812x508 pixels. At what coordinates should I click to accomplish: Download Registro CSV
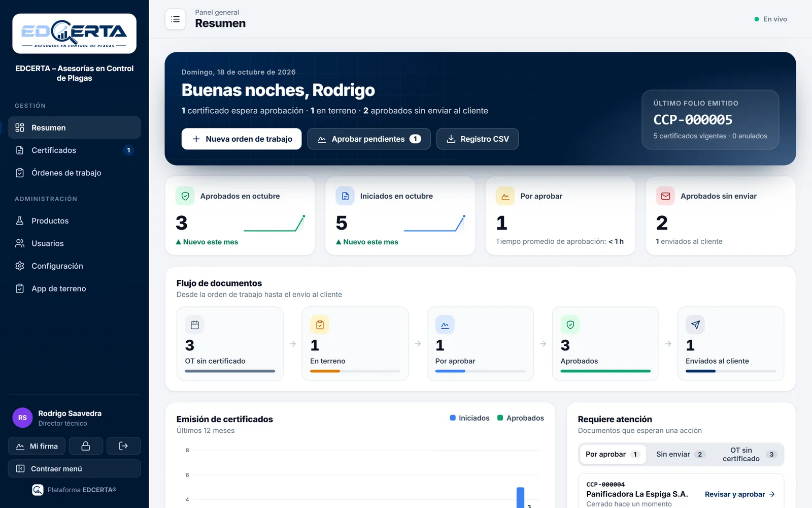click(478, 139)
